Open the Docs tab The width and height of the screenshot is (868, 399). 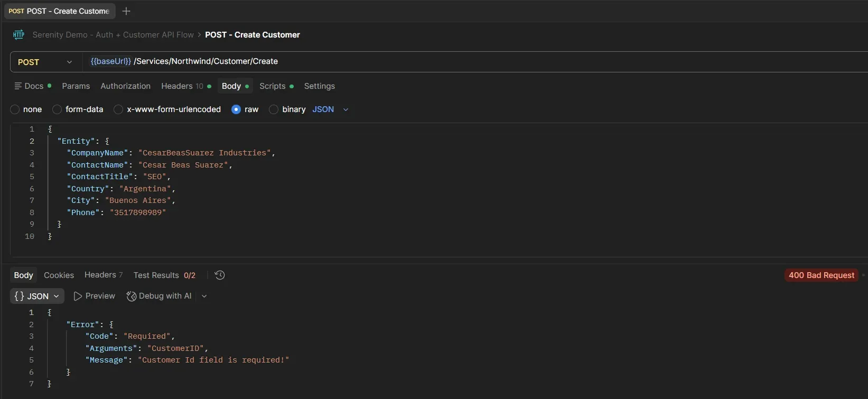pos(34,86)
